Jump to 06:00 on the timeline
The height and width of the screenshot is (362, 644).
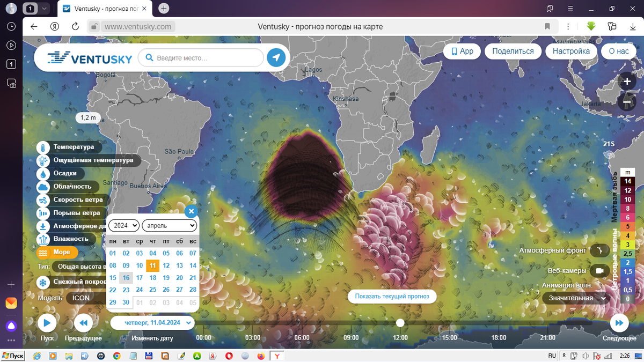tap(302, 338)
